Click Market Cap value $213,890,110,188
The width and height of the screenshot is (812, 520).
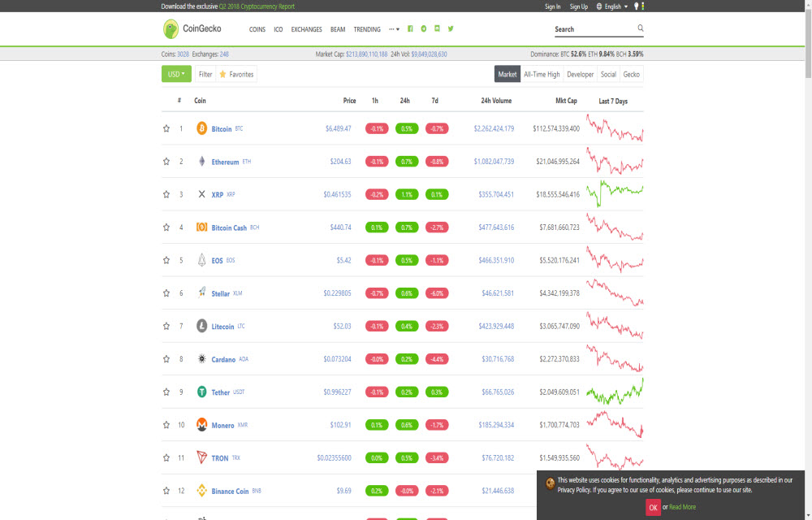pos(367,54)
